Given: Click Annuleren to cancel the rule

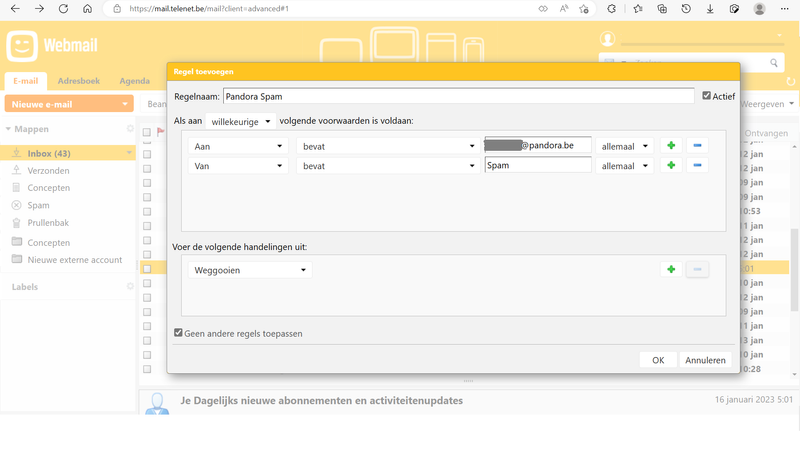Looking at the screenshot, I should [705, 360].
